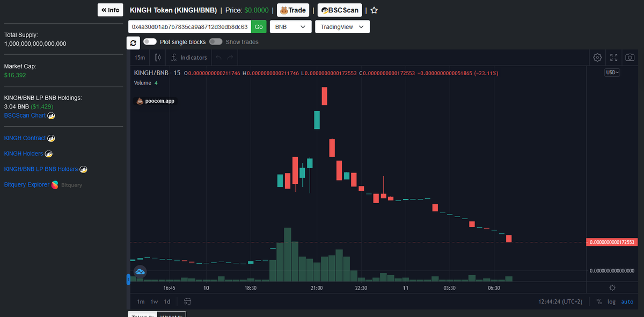Open the candlestick chart style menu

click(158, 57)
